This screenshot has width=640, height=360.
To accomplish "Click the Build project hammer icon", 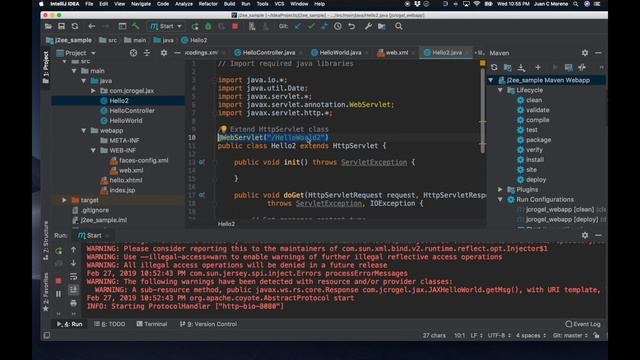I will [x=136, y=26].
